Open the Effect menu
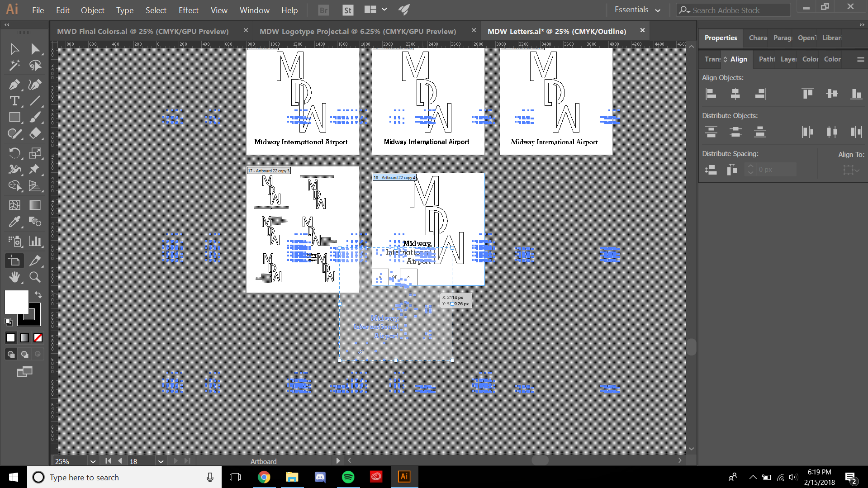 point(188,10)
